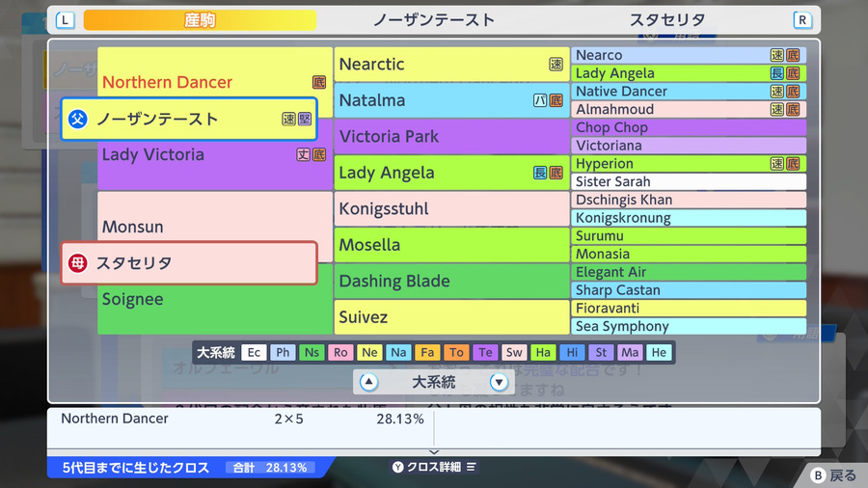The image size is (868, 488).
Task: Select the Dschingis Khan ancestor row
Action: [689, 200]
